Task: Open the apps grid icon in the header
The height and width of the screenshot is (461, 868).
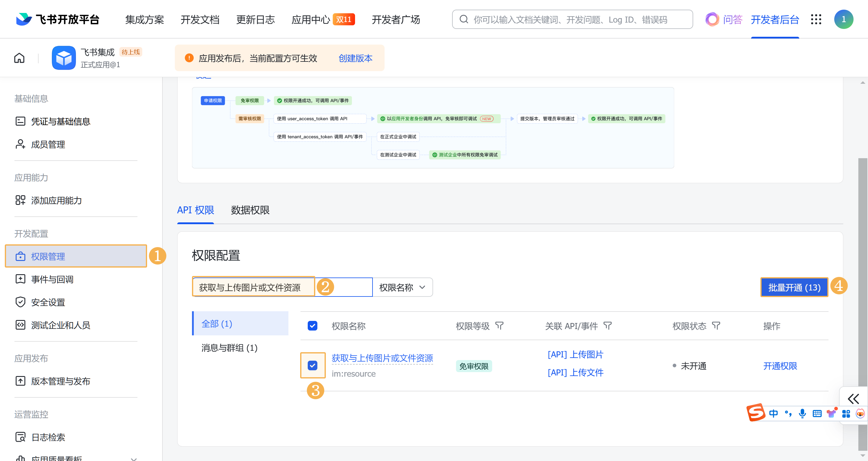Action: pyautogui.click(x=816, y=19)
